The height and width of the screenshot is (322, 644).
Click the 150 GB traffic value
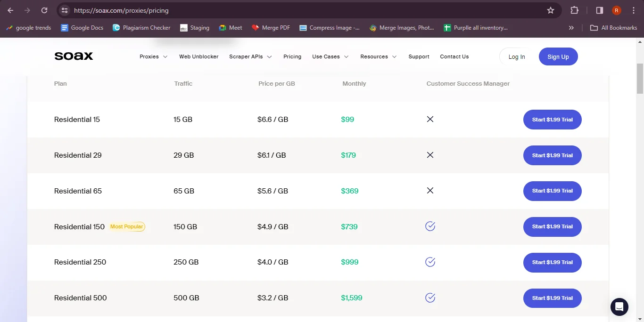click(185, 226)
